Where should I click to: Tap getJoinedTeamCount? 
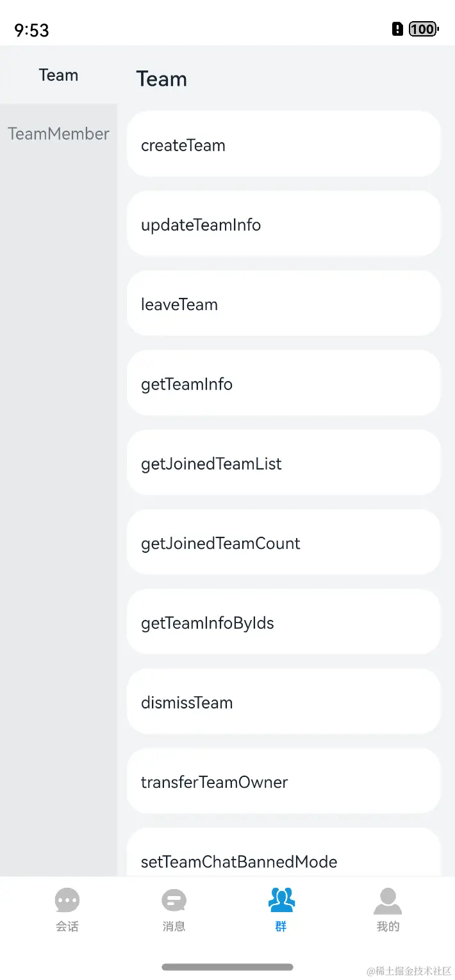tap(284, 543)
